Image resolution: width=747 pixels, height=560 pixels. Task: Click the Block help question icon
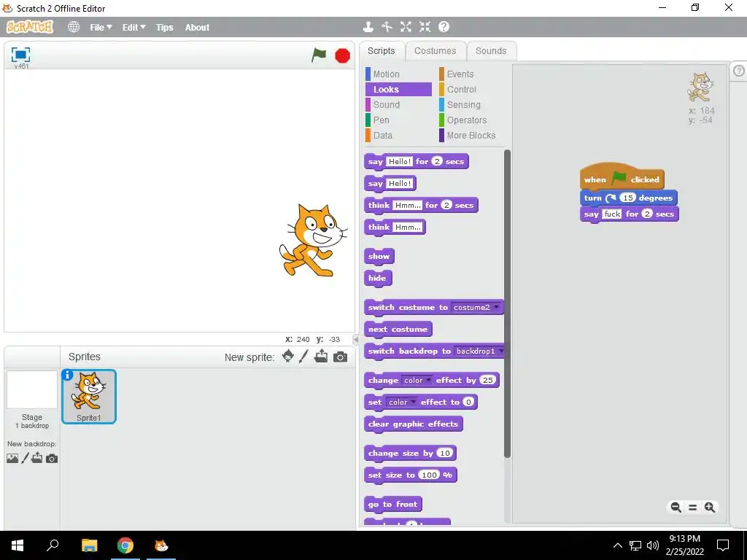[x=444, y=27]
